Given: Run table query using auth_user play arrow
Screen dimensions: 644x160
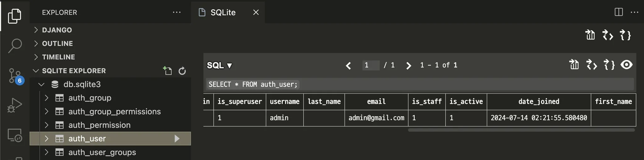Looking at the screenshot, I should [x=177, y=139].
